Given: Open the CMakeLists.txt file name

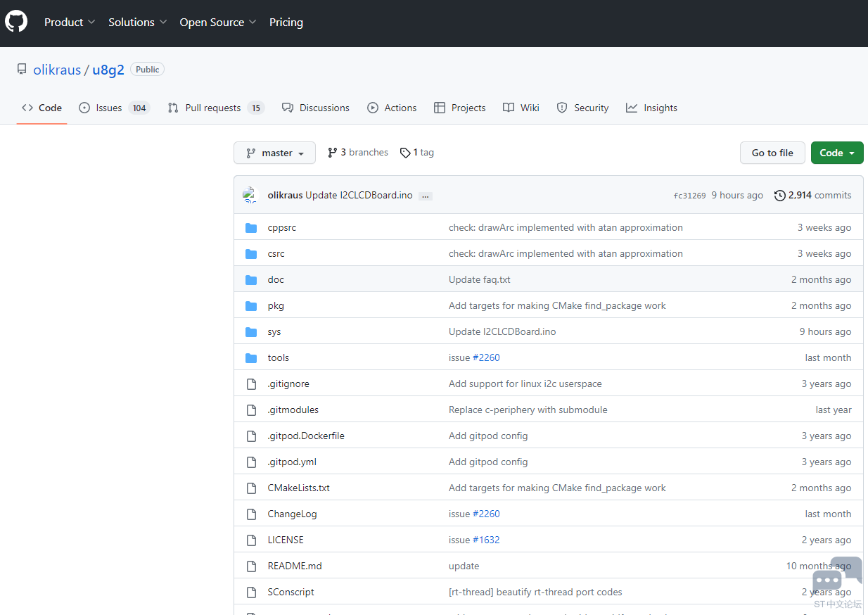Looking at the screenshot, I should click(299, 488).
